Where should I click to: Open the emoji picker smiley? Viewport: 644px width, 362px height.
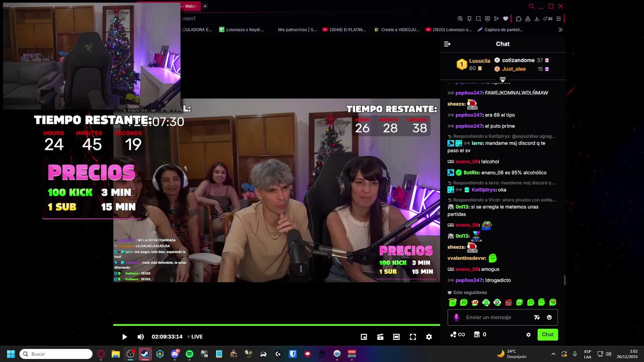(x=549, y=317)
